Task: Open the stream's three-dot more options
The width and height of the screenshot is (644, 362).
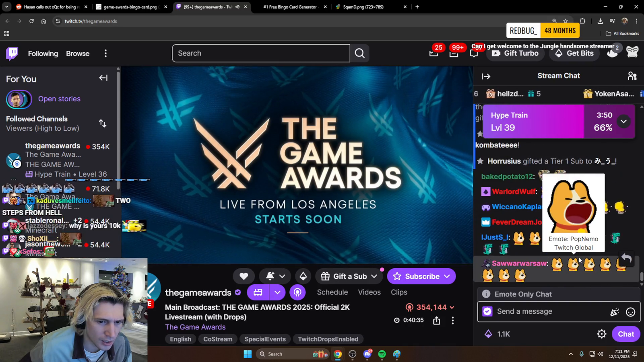Action: (453, 321)
